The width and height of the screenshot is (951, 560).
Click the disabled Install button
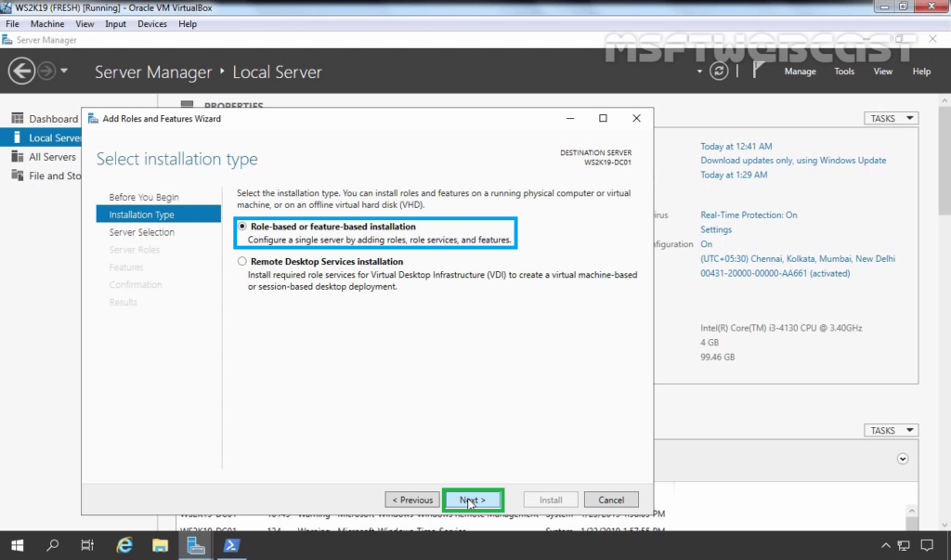tap(551, 500)
